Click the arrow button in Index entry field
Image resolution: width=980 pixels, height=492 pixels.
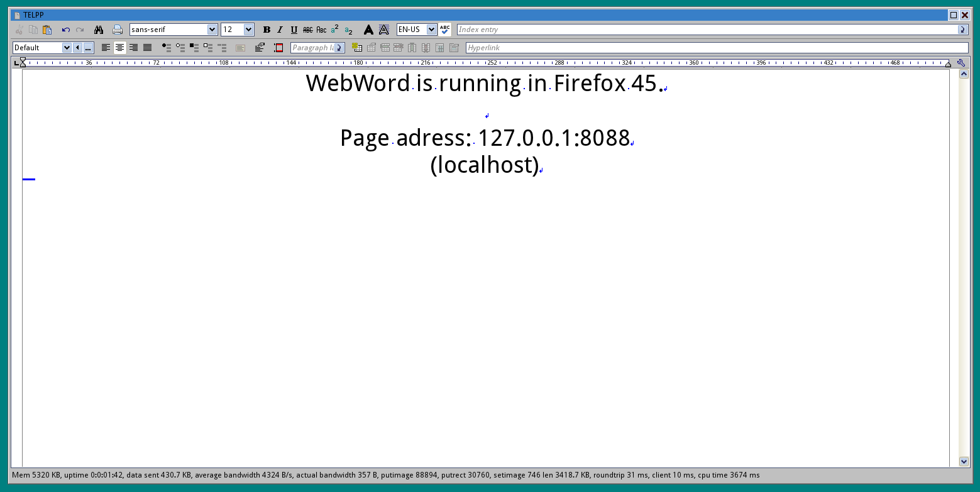(962, 30)
